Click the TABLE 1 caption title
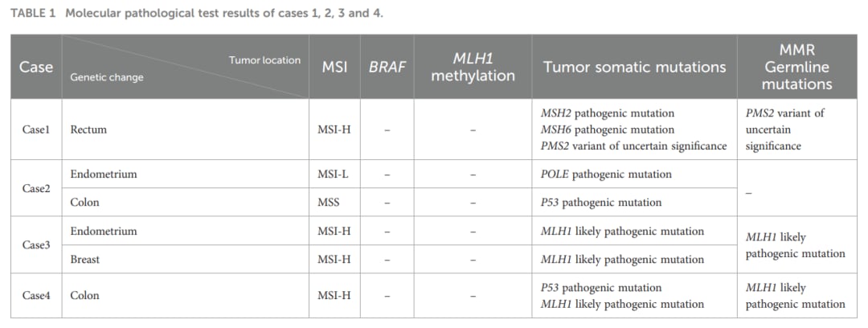Viewport: 868px width, 328px height. pyautogui.click(x=197, y=14)
